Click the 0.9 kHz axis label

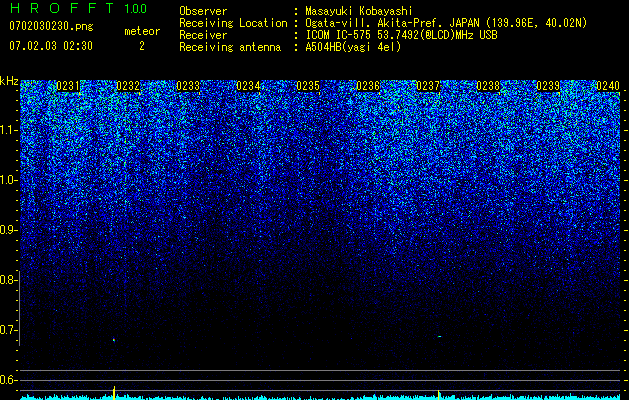(8, 230)
